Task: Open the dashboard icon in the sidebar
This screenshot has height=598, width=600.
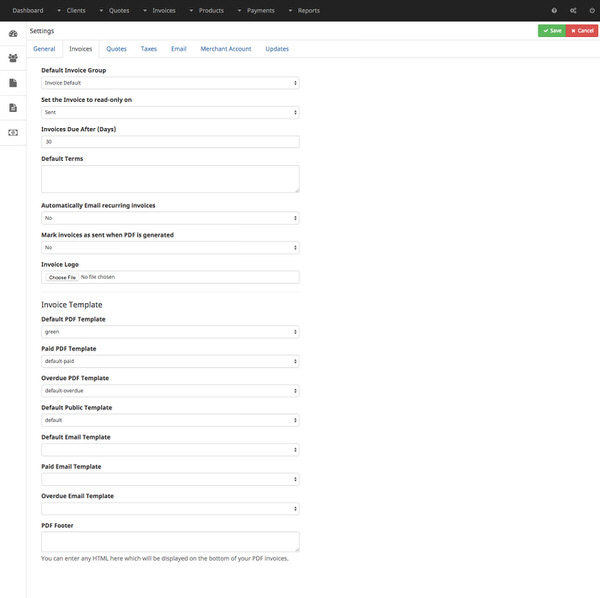Action: [13, 34]
